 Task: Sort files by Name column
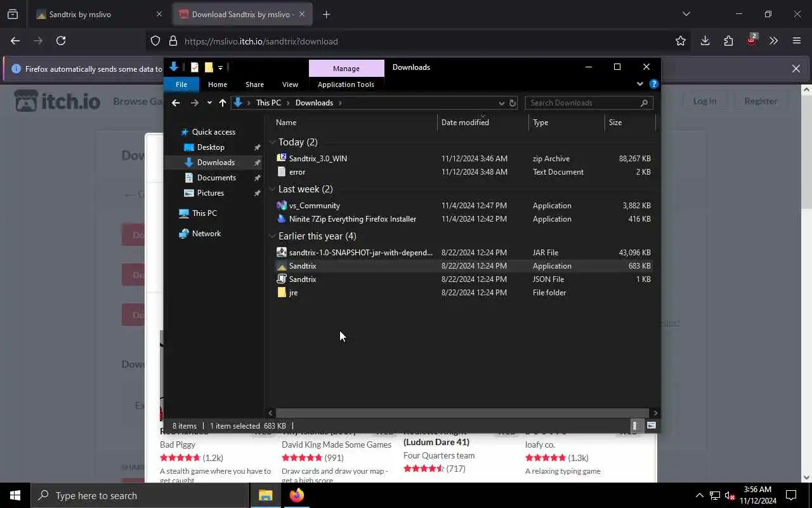click(354, 122)
